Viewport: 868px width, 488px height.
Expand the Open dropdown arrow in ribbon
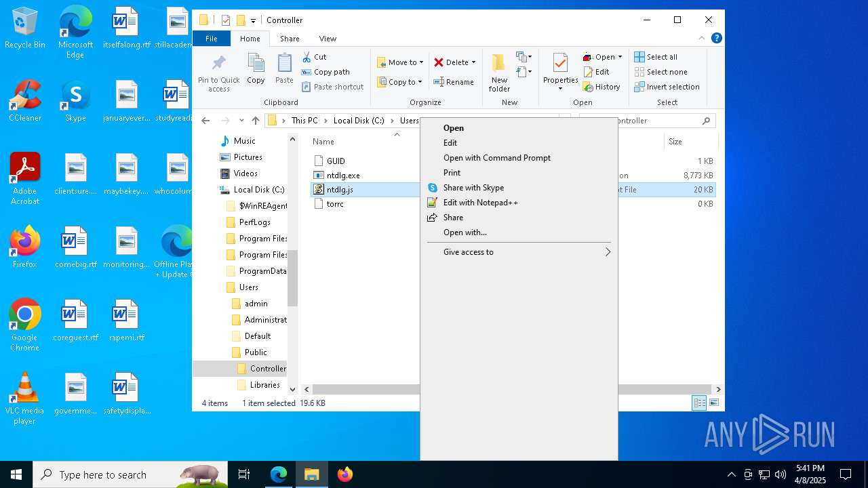620,57
